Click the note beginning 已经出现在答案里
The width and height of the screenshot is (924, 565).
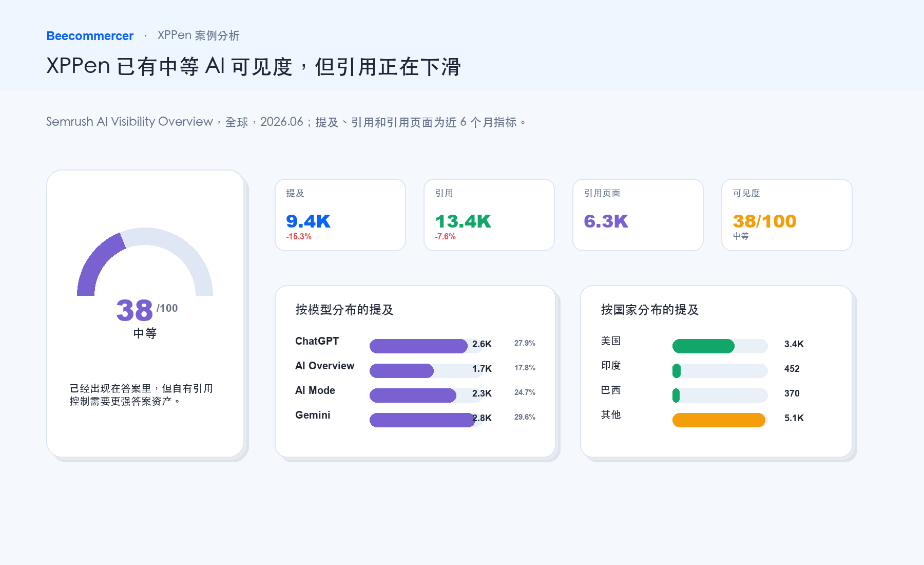141,394
